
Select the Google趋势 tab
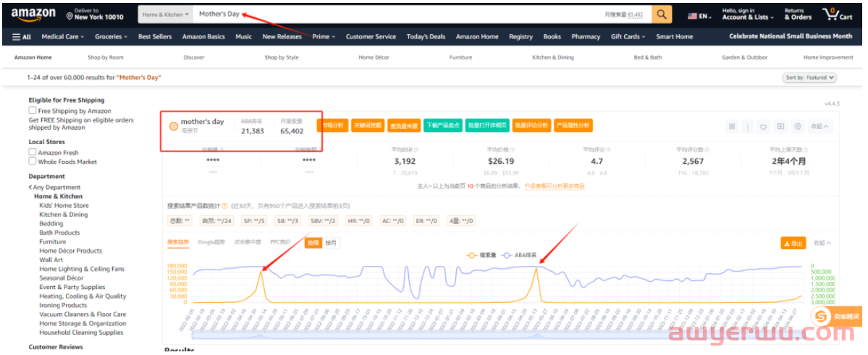coord(211,242)
